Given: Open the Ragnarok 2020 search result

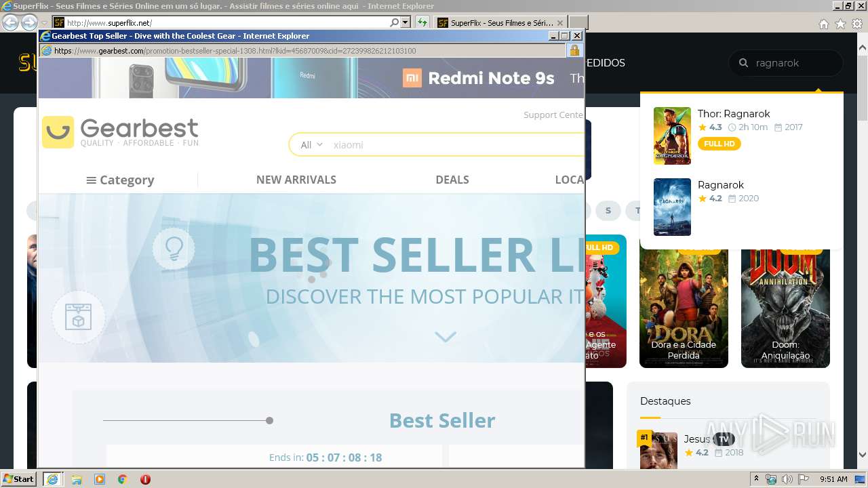Looking at the screenshot, I should [x=721, y=185].
